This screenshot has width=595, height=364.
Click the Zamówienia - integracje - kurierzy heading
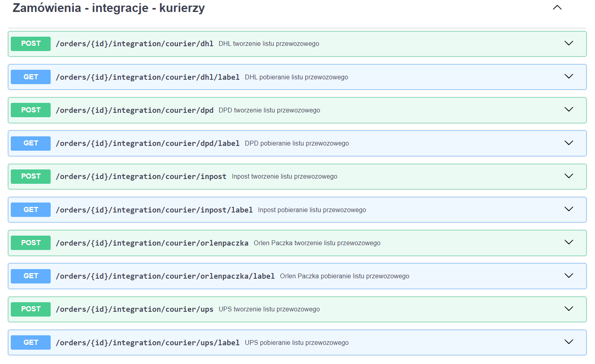[x=109, y=8]
